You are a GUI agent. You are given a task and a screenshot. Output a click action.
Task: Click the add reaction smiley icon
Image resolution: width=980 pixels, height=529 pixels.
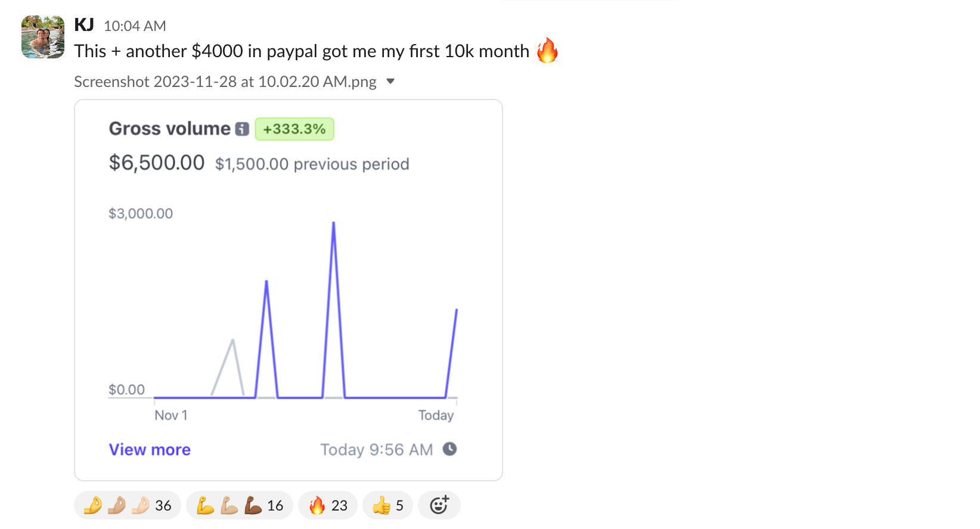pos(439,505)
